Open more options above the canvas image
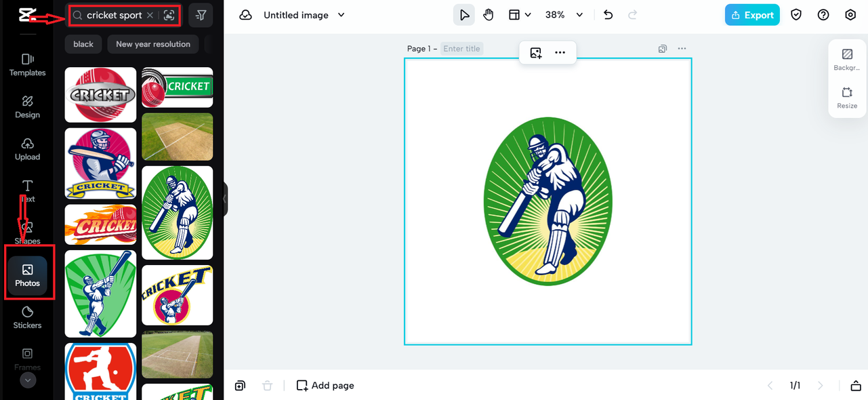The image size is (868, 400). 560,53
